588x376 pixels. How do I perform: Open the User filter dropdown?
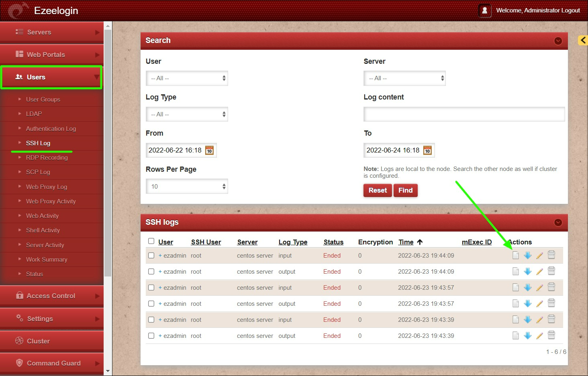pyautogui.click(x=187, y=78)
